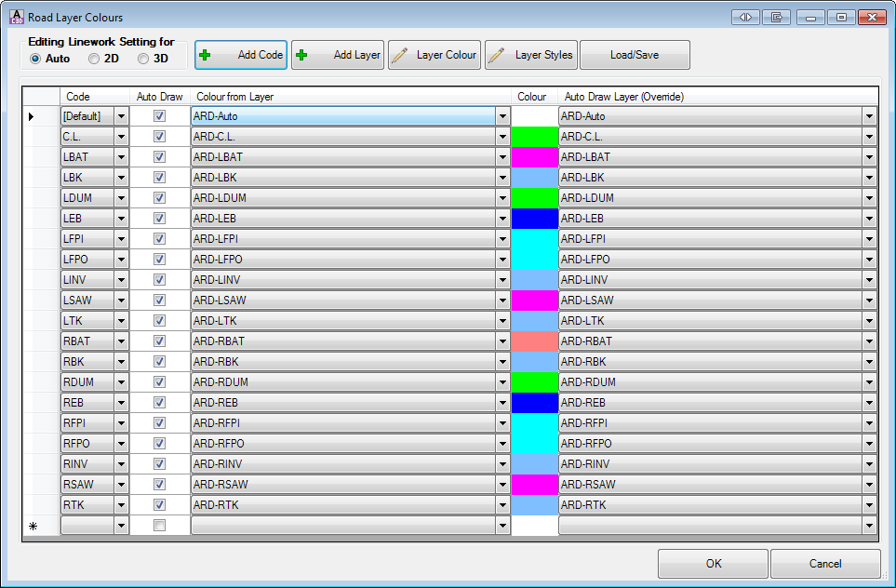Image resolution: width=896 pixels, height=588 pixels.
Task: Open the Layer Styles editor
Action: [x=531, y=55]
